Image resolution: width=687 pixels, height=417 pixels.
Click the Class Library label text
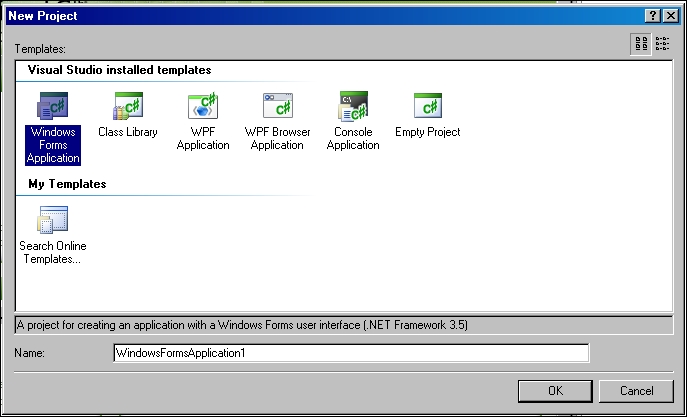127,132
